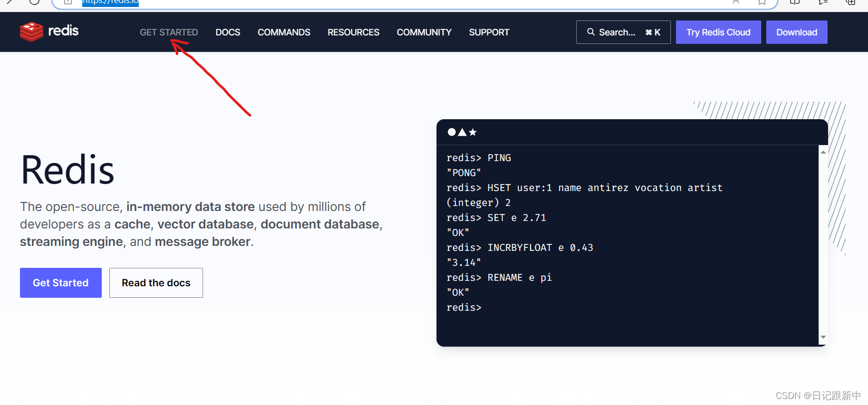Viewport: 868px width, 405px height.
Task: Click the triangle icon in terminal header
Action: (x=462, y=132)
